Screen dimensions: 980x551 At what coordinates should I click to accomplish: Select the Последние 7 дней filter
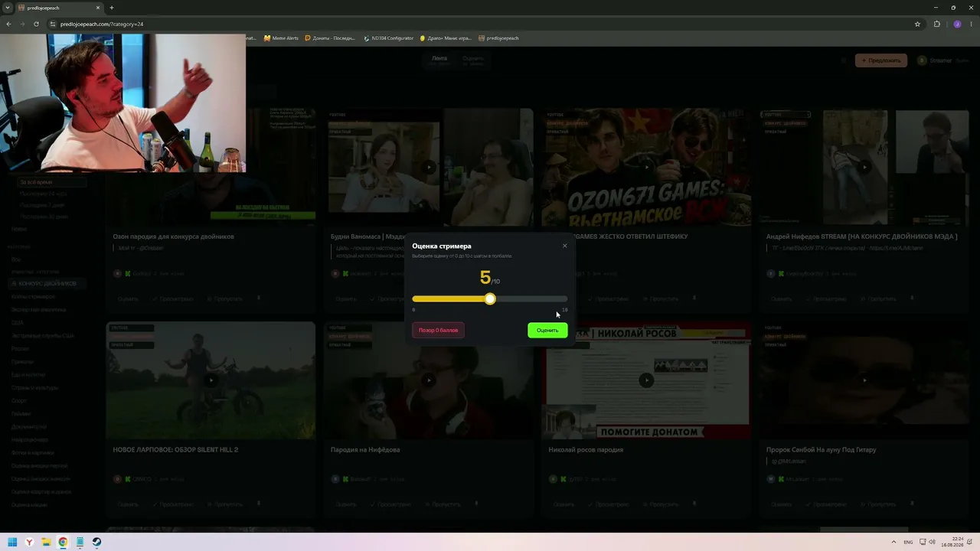42,205
